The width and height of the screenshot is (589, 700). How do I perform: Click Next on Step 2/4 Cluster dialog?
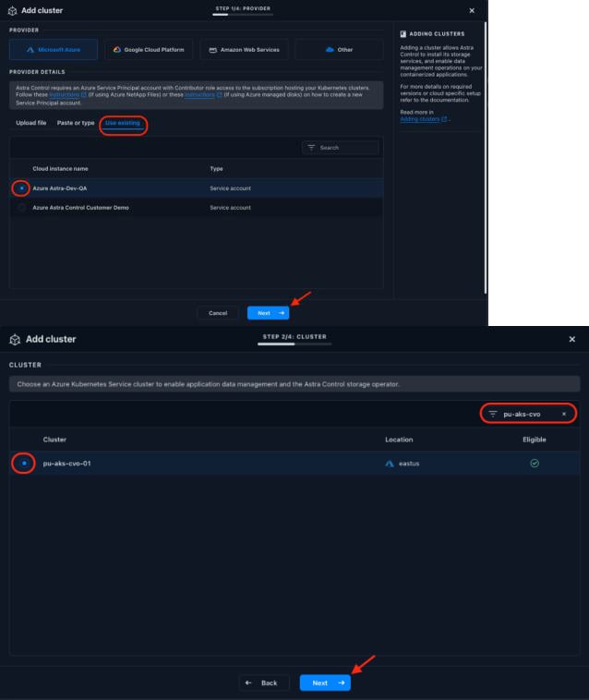point(324,682)
